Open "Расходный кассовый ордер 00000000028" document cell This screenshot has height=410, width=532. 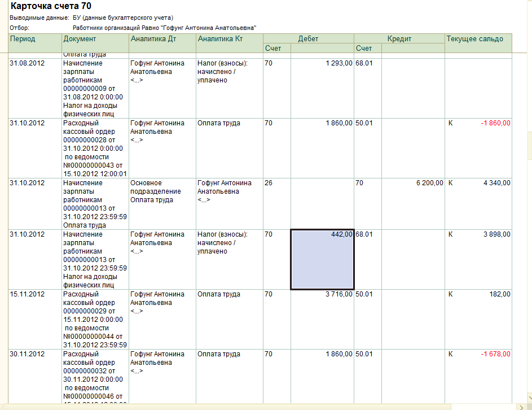point(95,149)
